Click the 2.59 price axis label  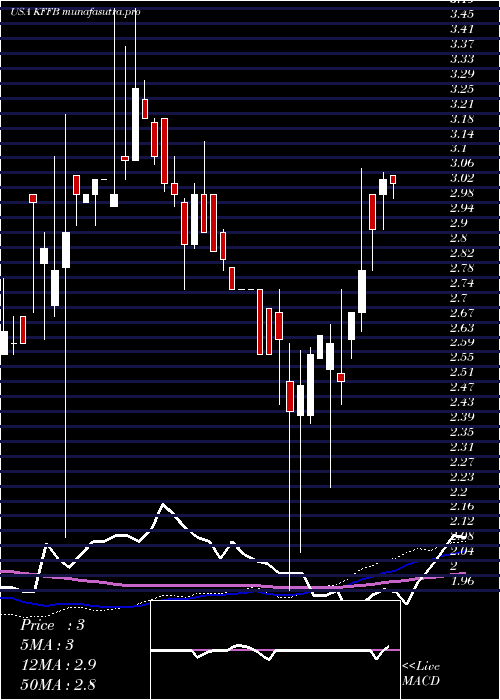(x=462, y=342)
